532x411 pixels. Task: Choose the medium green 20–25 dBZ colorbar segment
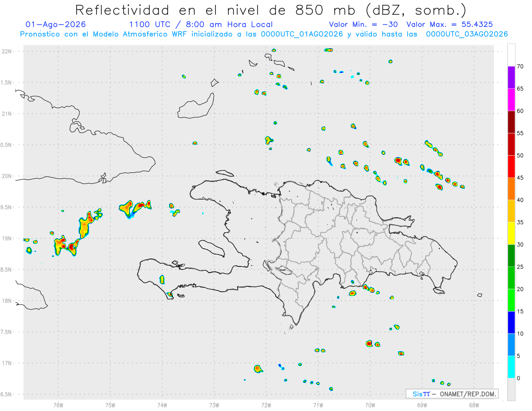(x=511, y=278)
